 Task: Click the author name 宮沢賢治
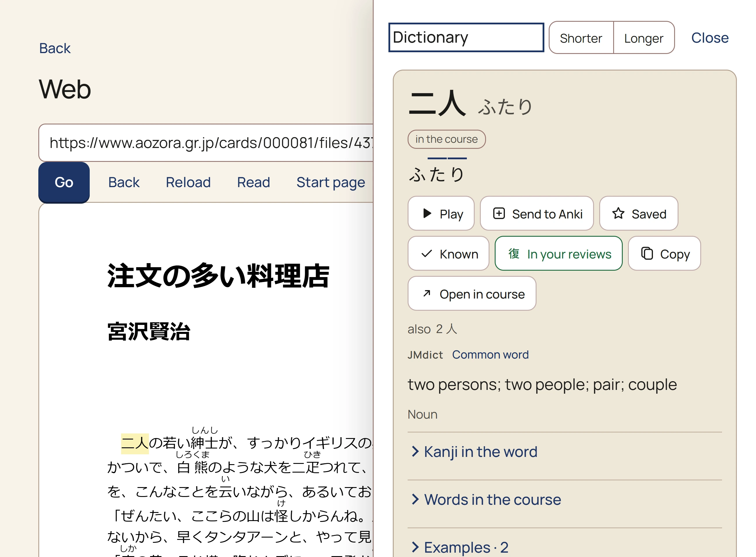(149, 331)
